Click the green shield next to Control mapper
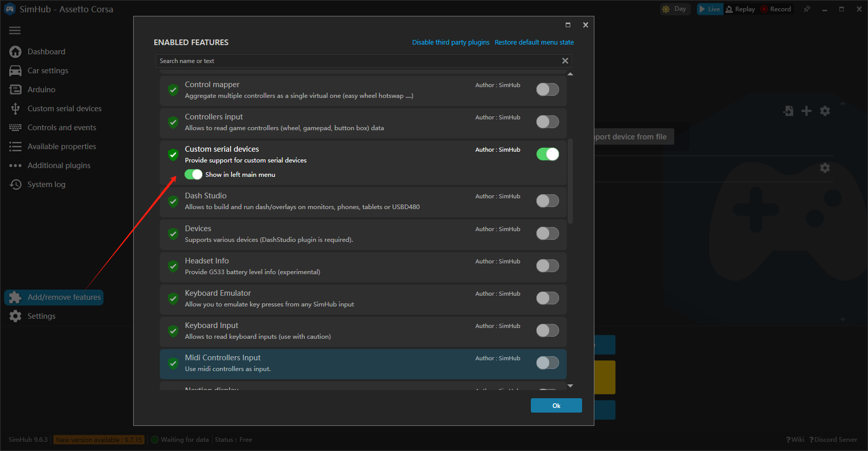Viewport: 868px width, 451px height. (173, 90)
